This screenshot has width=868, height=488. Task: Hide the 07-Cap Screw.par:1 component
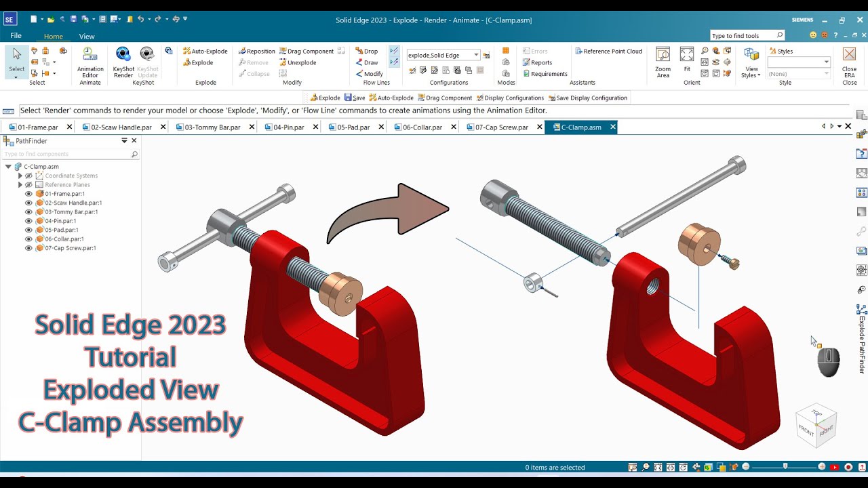28,248
